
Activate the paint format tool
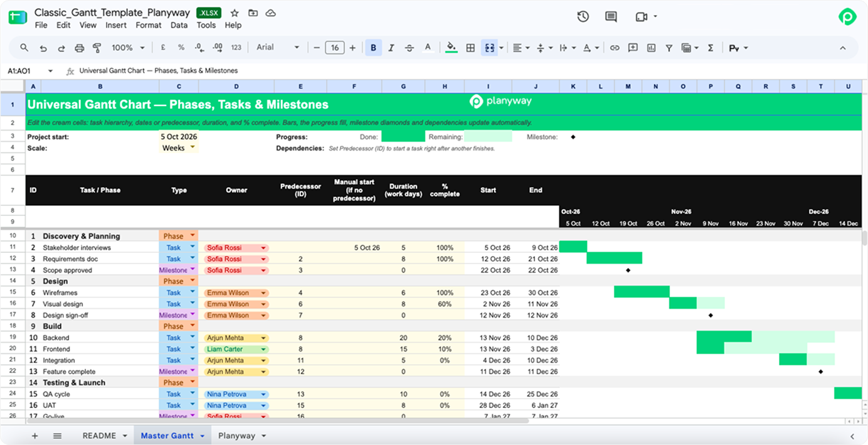tap(97, 48)
